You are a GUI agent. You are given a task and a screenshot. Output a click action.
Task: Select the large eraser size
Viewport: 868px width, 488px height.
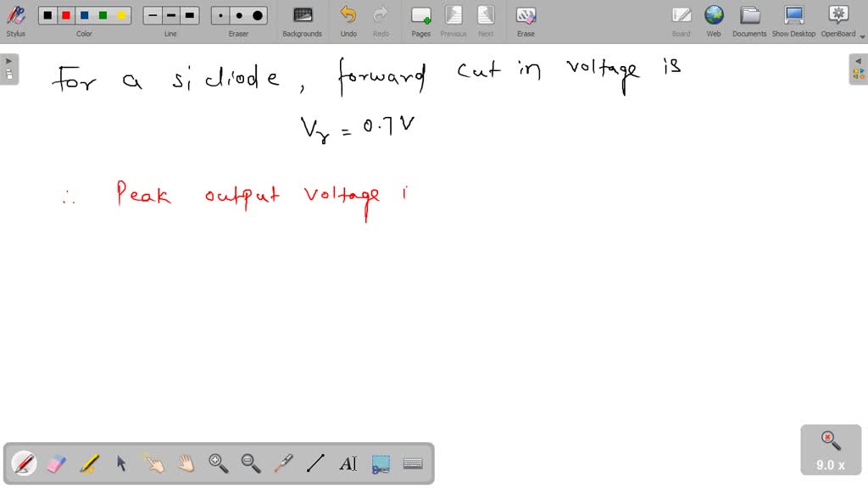[256, 15]
